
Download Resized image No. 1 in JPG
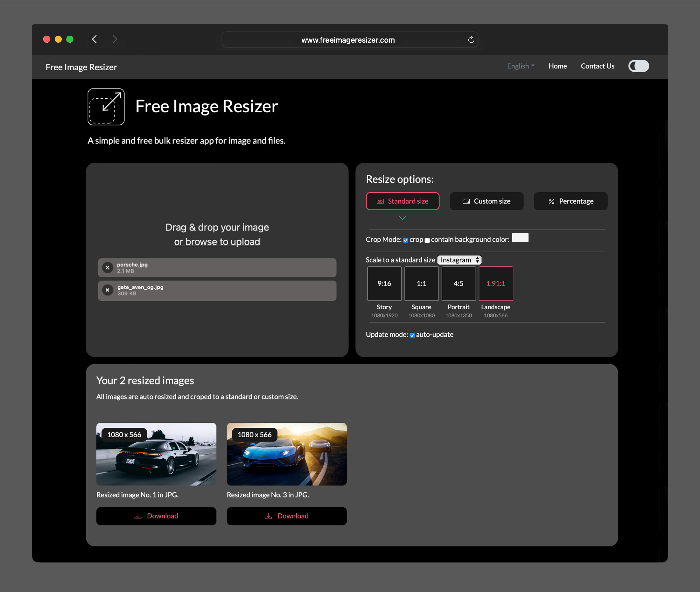[x=156, y=516]
